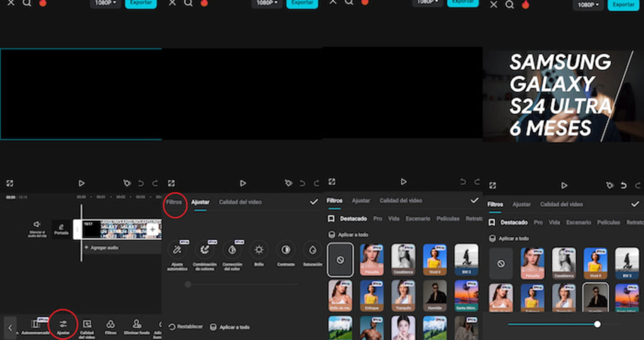Click filter intensity slider handle in Samsung preview screen
Image resolution: width=644 pixels, height=340 pixels.
click(597, 324)
